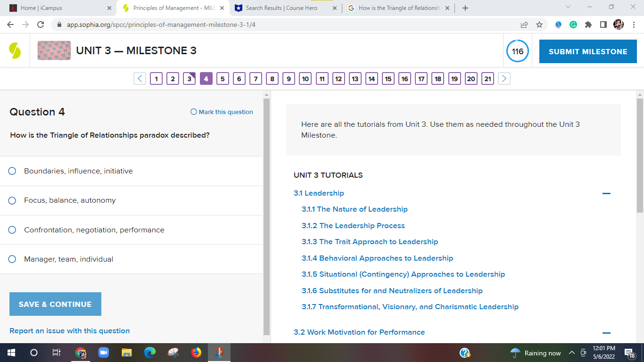
Task: Click the question panel scrollbar
Action: [x=266, y=216]
